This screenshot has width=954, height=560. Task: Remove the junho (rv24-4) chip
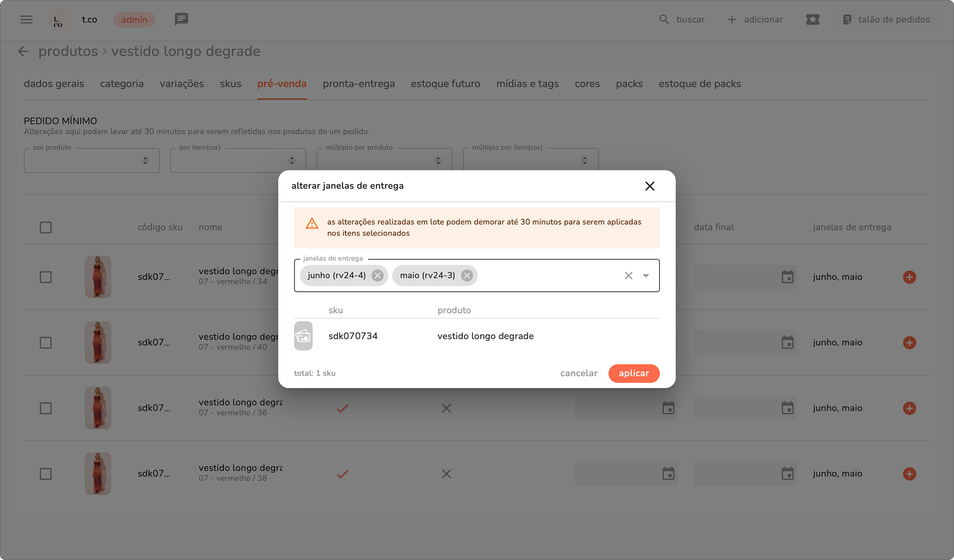(x=377, y=275)
